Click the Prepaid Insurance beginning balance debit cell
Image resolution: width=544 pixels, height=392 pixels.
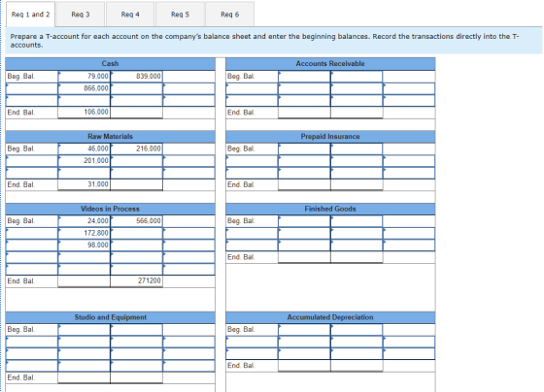coord(304,148)
